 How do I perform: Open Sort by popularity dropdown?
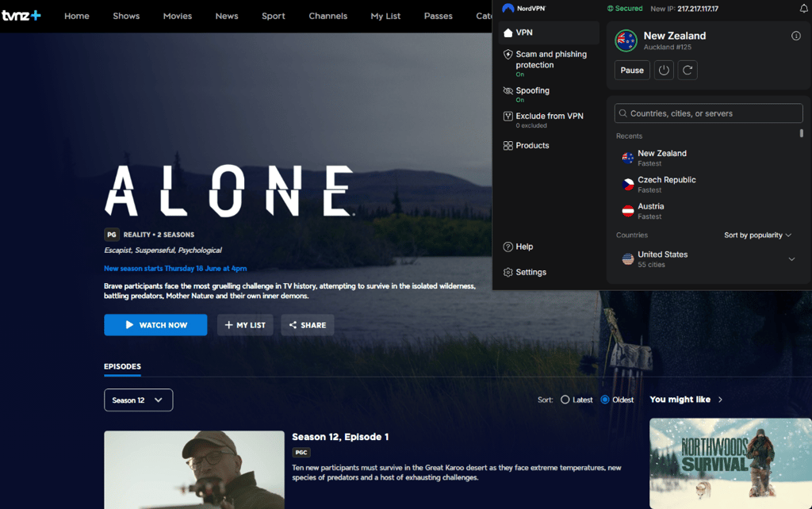click(x=757, y=235)
